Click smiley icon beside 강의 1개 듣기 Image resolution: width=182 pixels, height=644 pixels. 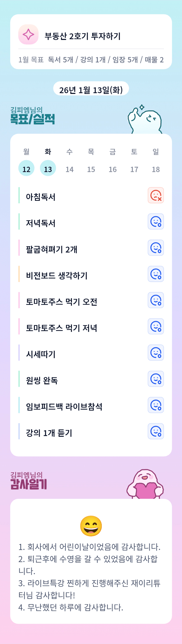point(156,432)
